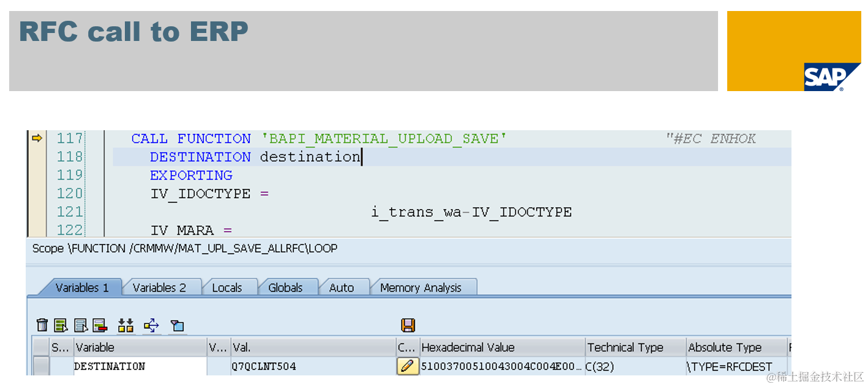
Task: Click the blue branching arrows icon
Action: click(151, 325)
